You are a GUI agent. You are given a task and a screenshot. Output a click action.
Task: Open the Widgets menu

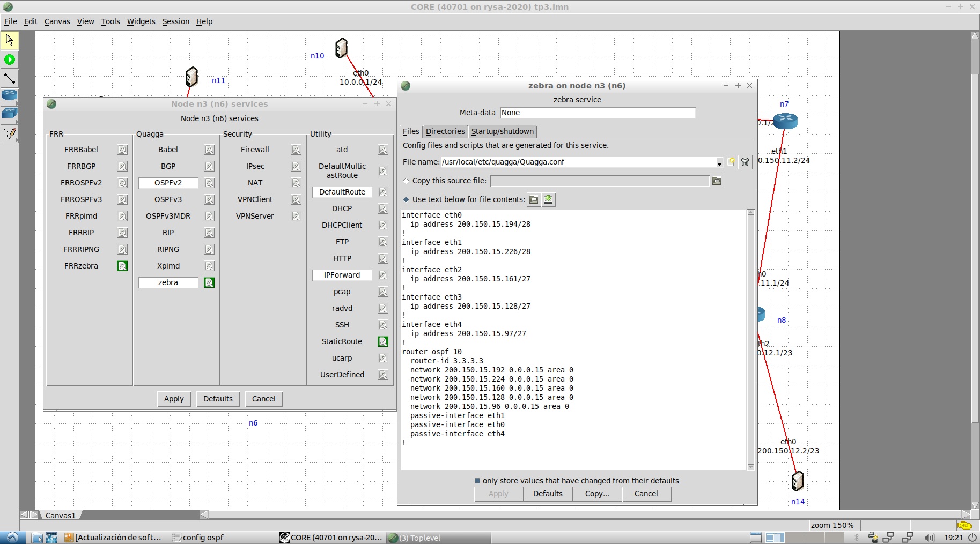[141, 21]
